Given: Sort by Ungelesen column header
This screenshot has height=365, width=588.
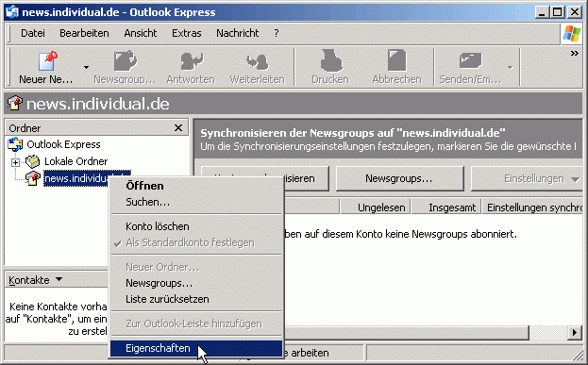Looking at the screenshot, I should pos(375,207).
